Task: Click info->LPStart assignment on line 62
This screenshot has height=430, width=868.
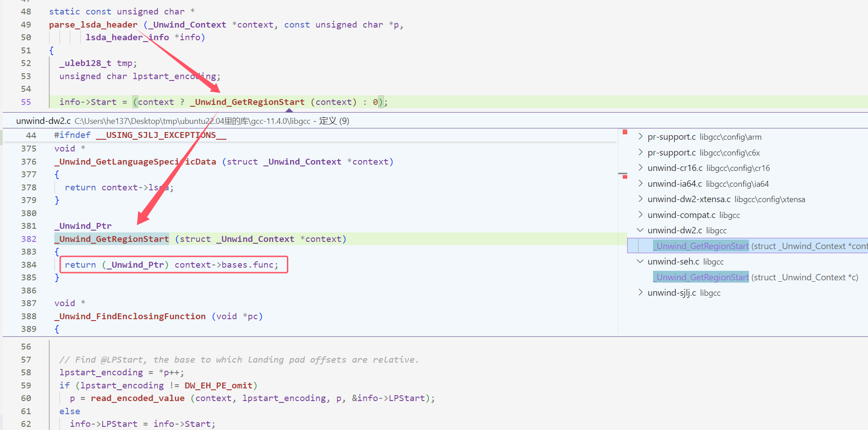Action: [x=143, y=424]
